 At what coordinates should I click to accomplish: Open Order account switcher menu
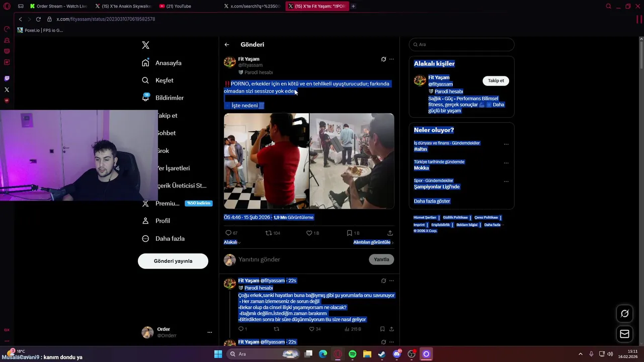point(177,332)
